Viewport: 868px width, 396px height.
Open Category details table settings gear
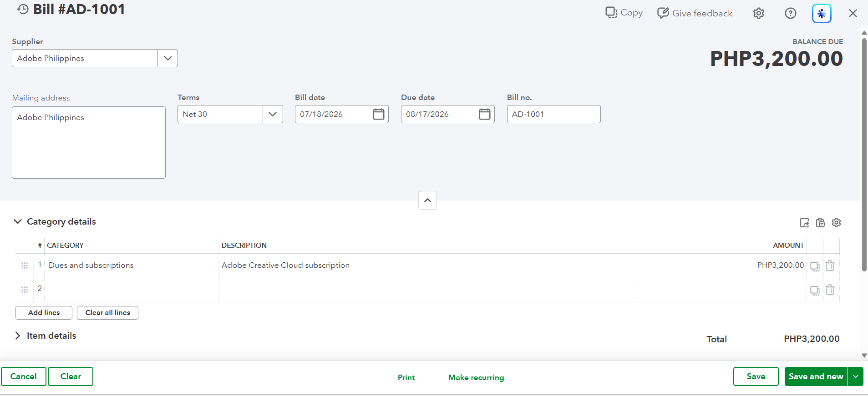[x=836, y=222]
